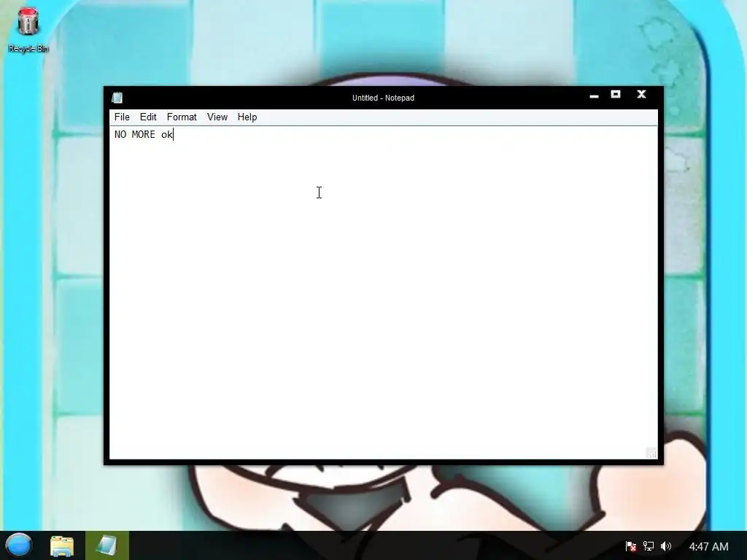Click the window resize grip corner
Image resolution: width=747 pixels, height=560 pixels.
[651, 453]
